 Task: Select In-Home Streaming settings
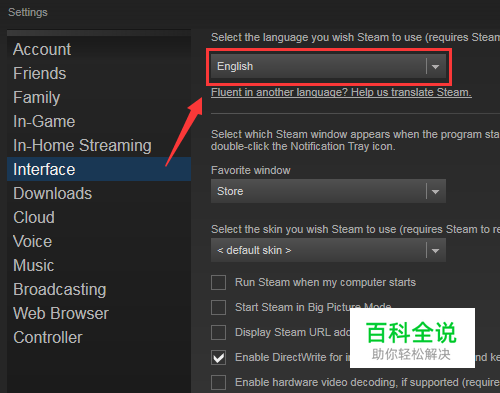(99, 145)
